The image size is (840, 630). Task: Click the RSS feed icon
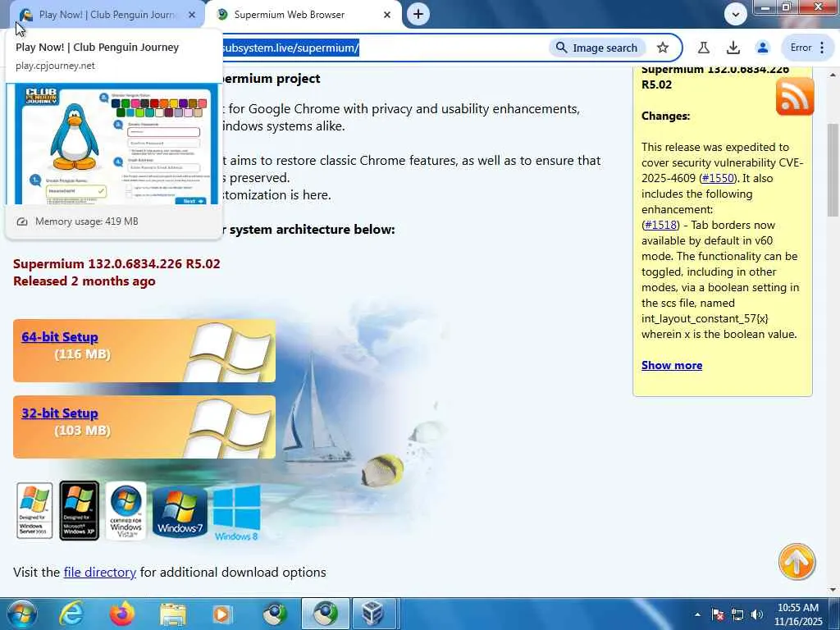click(x=794, y=97)
